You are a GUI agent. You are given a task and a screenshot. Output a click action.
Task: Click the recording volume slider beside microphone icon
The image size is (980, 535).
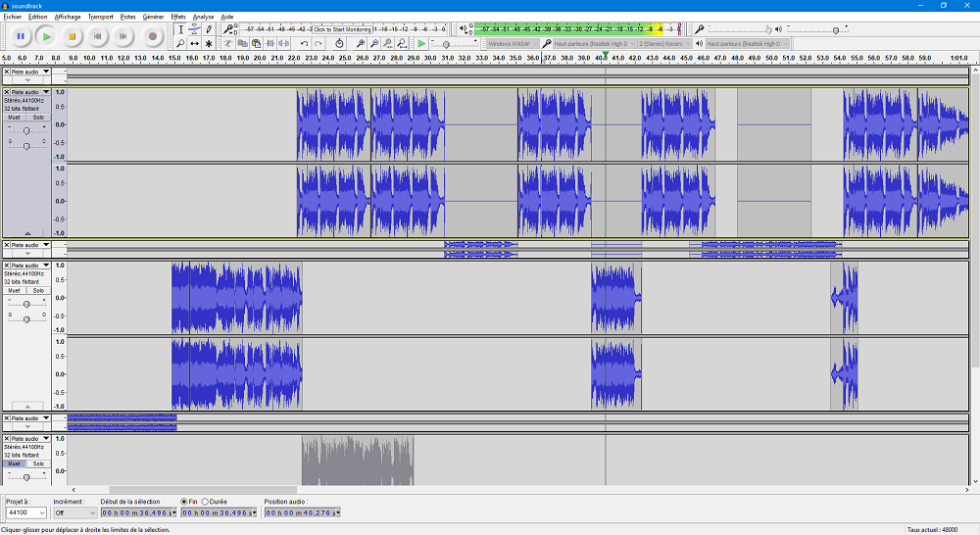[x=740, y=29]
